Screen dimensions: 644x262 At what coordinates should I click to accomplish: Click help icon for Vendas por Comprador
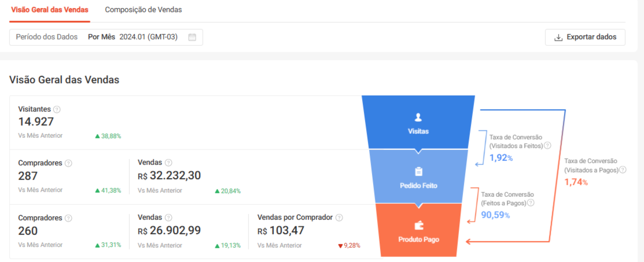pyautogui.click(x=339, y=218)
